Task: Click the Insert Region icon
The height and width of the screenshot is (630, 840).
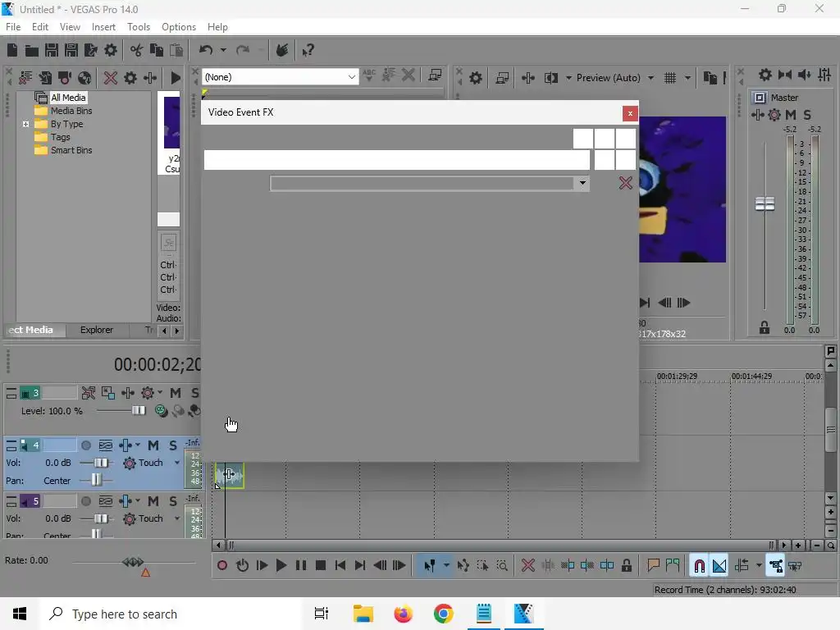Action: (673, 566)
